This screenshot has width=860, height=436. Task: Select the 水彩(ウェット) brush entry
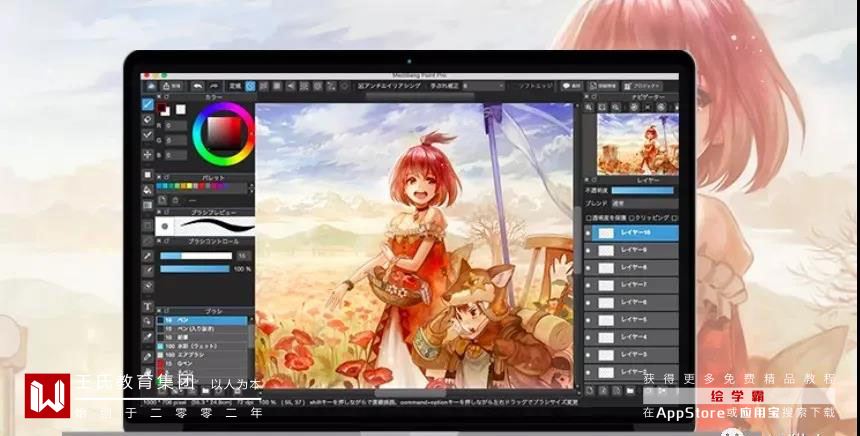202,346
